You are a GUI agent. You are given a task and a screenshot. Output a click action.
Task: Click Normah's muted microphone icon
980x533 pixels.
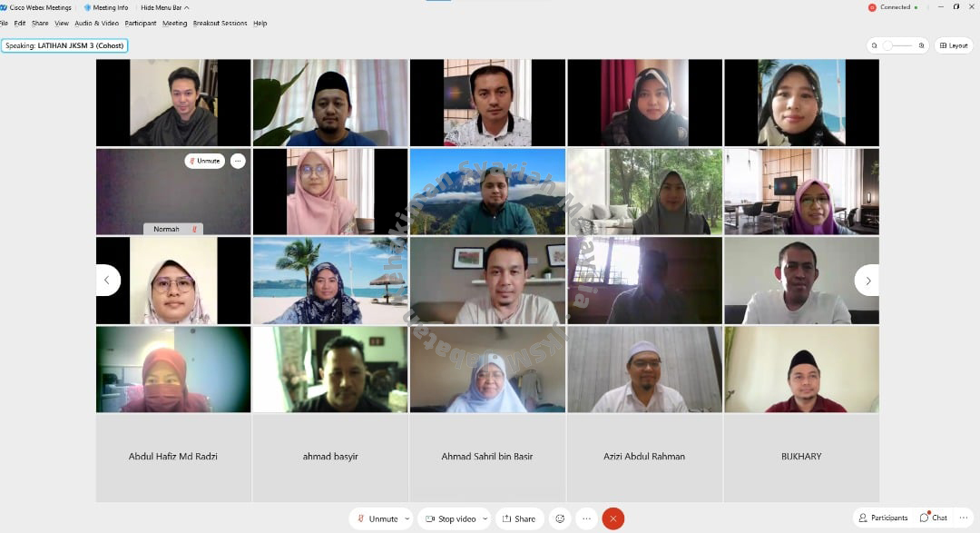194,229
